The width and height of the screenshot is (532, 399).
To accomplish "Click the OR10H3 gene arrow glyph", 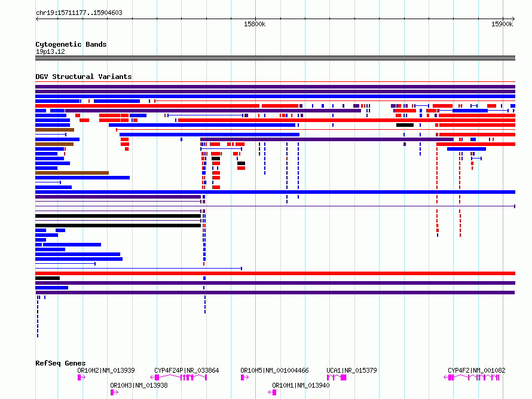I will click(x=115, y=392).
